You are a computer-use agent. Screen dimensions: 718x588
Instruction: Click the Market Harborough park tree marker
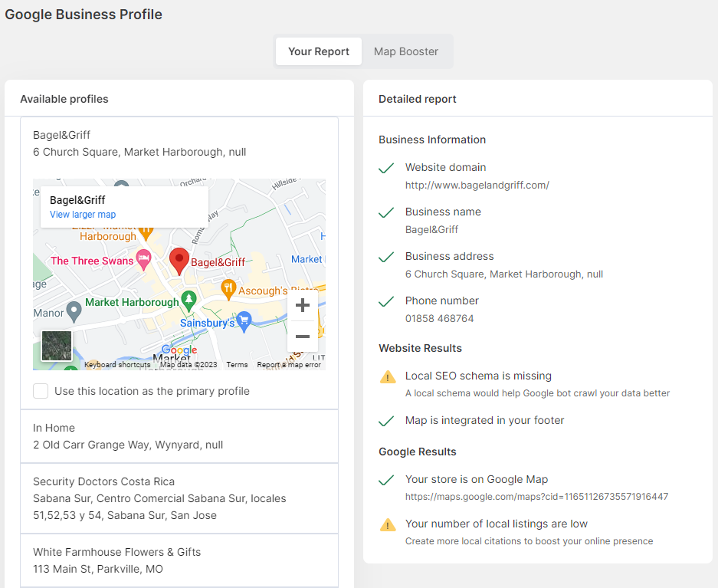pyautogui.click(x=188, y=298)
